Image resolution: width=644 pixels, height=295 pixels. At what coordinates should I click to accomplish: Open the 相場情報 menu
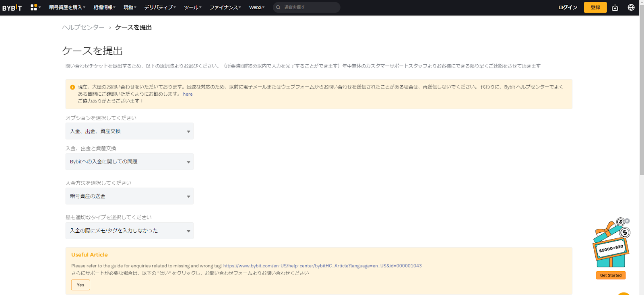click(x=105, y=7)
